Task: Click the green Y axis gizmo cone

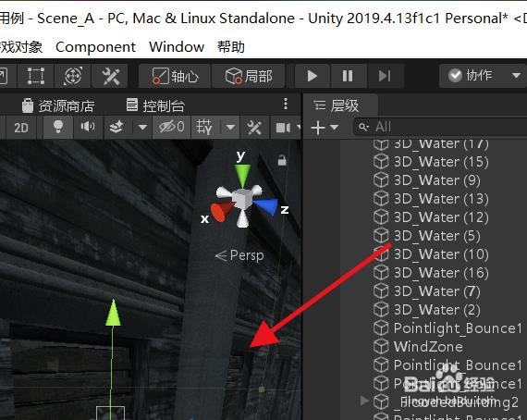Action: click(x=242, y=175)
